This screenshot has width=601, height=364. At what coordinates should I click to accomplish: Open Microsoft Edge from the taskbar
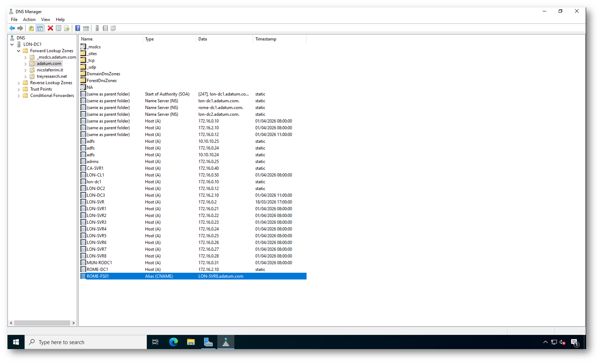173,342
